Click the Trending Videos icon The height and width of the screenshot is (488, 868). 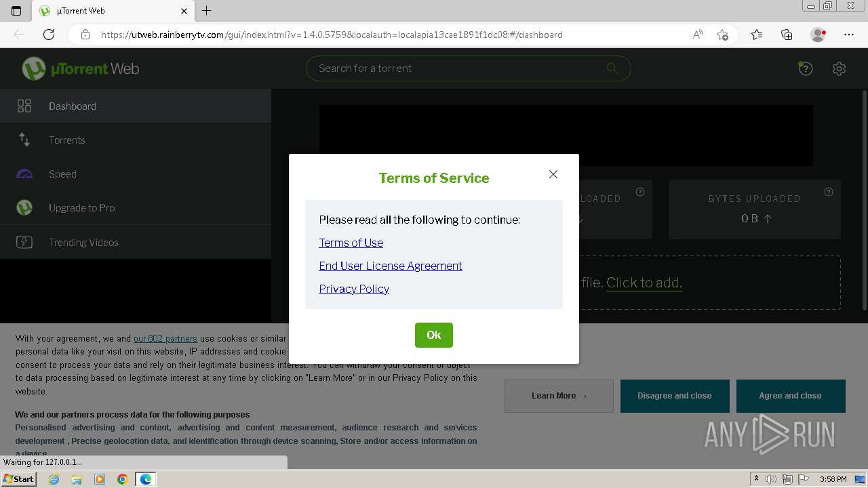(x=24, y=242)
